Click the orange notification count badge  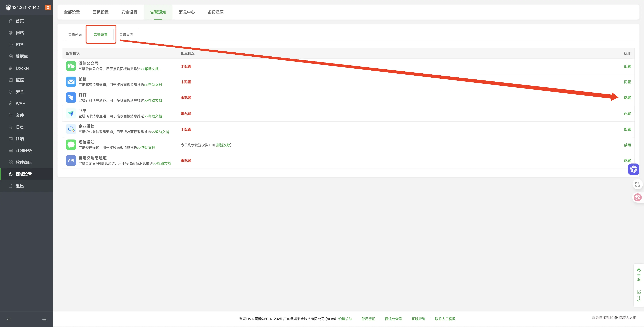coord(48,7)
